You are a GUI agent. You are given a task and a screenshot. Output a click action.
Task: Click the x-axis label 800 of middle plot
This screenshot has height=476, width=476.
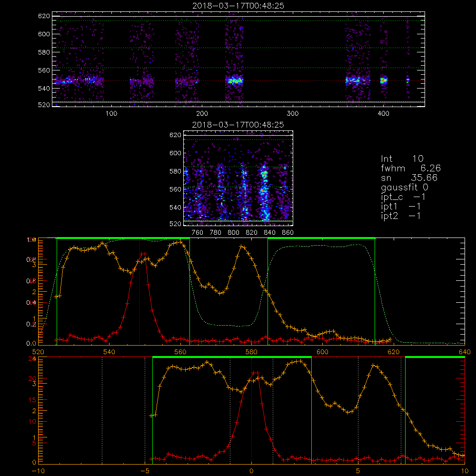pos(233,233)
